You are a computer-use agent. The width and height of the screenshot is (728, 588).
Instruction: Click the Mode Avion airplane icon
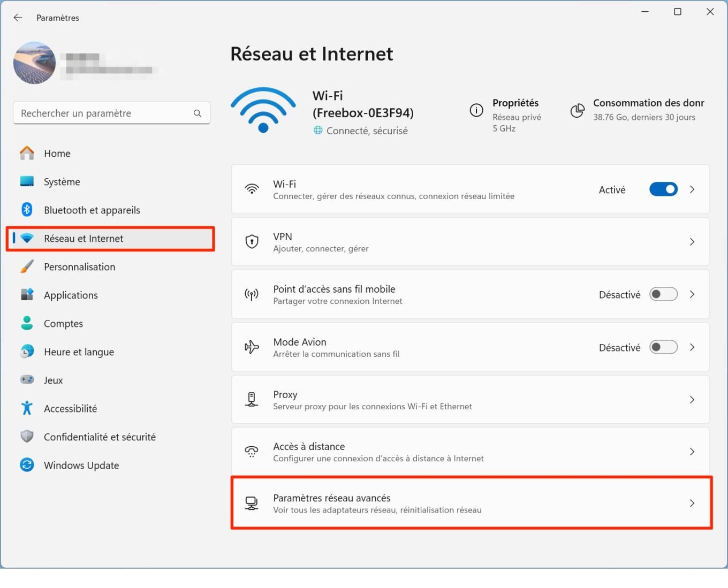pyautogui.click(x=252, y=347)
